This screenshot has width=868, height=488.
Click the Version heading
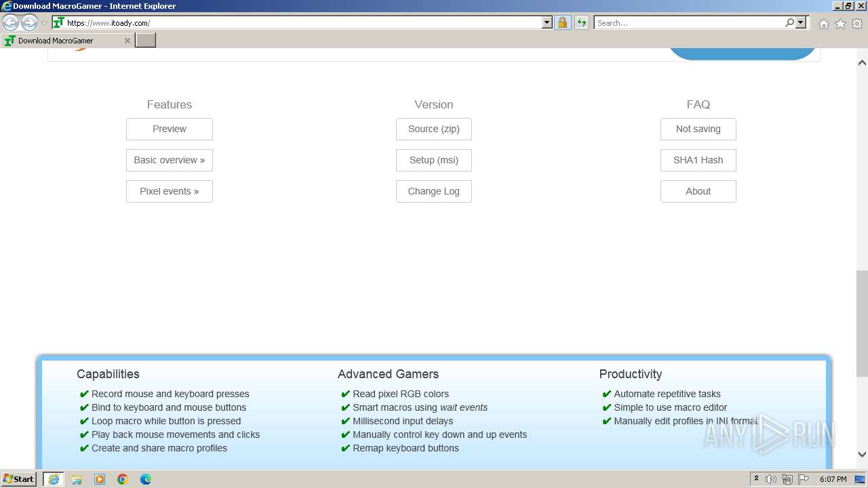click(x=434, y=104)
